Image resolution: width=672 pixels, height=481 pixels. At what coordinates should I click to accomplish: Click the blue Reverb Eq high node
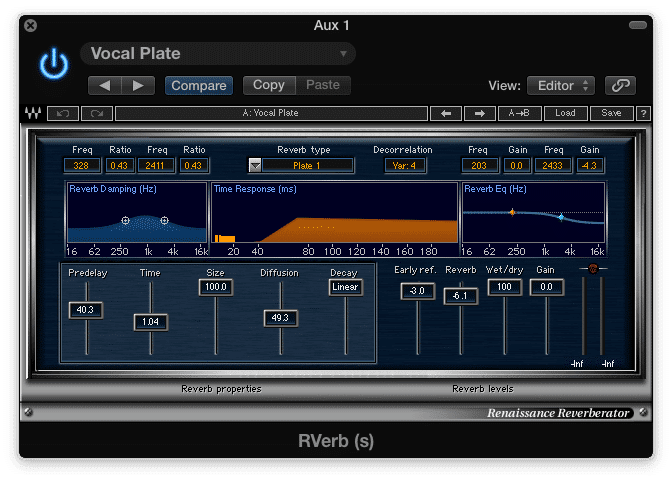click(561, 217)
